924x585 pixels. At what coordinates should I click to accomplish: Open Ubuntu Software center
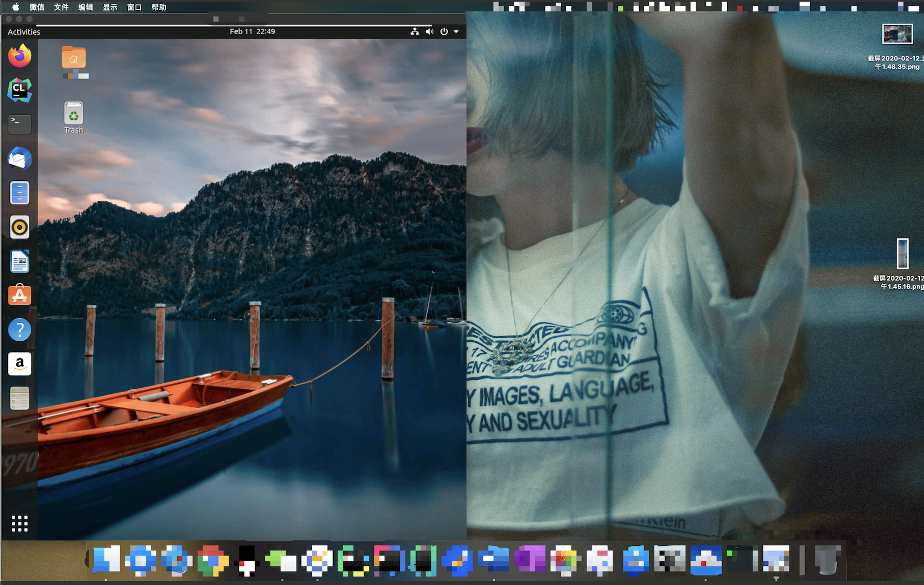(20, 295)
